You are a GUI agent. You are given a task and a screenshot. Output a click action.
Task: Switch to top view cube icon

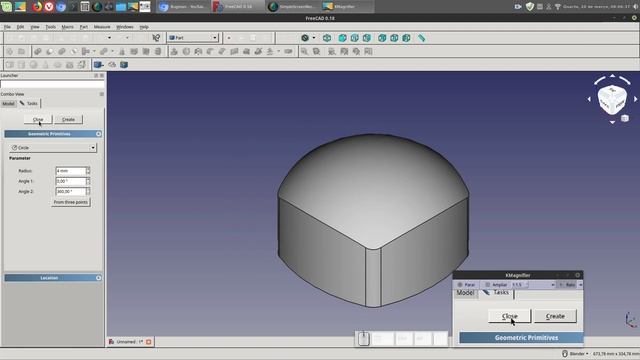point(355,38)
